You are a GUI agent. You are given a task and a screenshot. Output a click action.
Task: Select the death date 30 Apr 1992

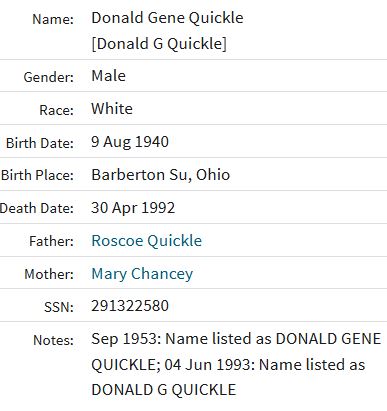(x=133, y=208)
